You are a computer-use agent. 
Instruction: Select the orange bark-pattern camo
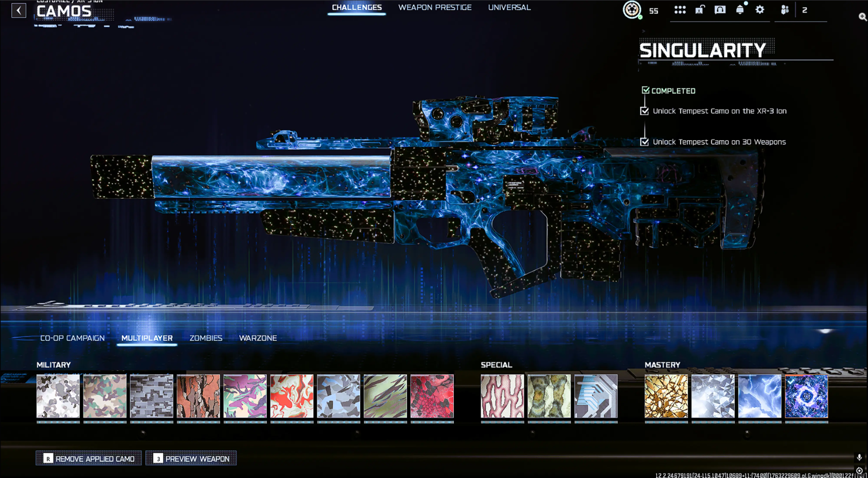(x=198, y=396)
